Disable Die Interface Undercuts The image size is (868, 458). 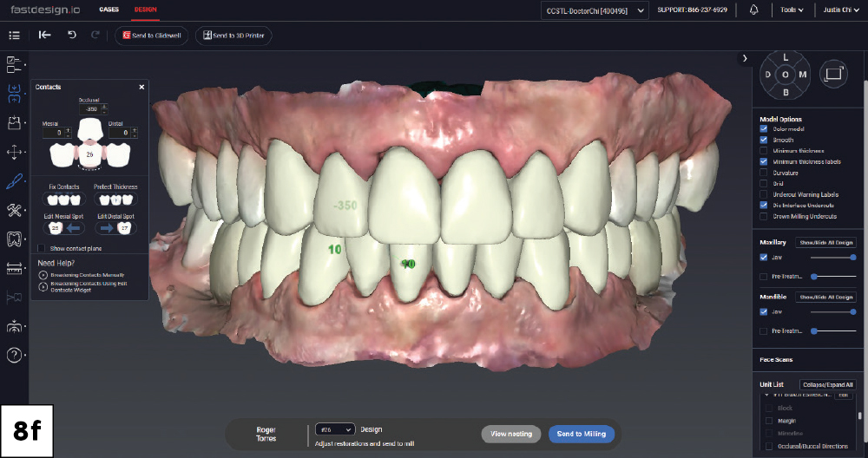[x=763, y=206]
